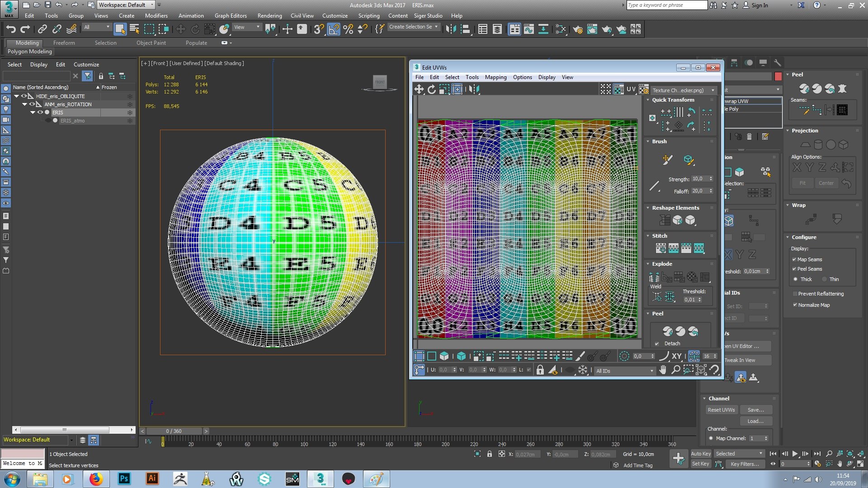Image resolution: width=868 pixels, height=488 pixels.
Task: Click the Save... button in Channel rollout
Action: click(755, 410)
